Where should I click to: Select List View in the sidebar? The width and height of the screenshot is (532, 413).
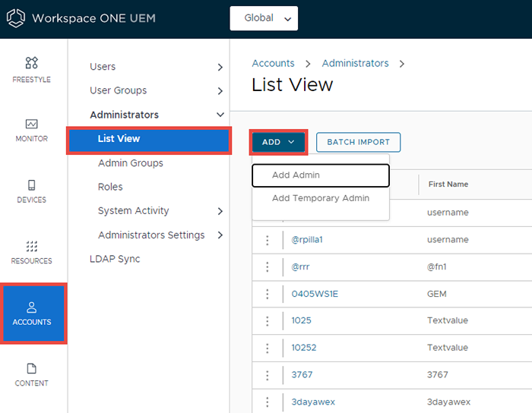pyautogui.click(x=149, y=139)
